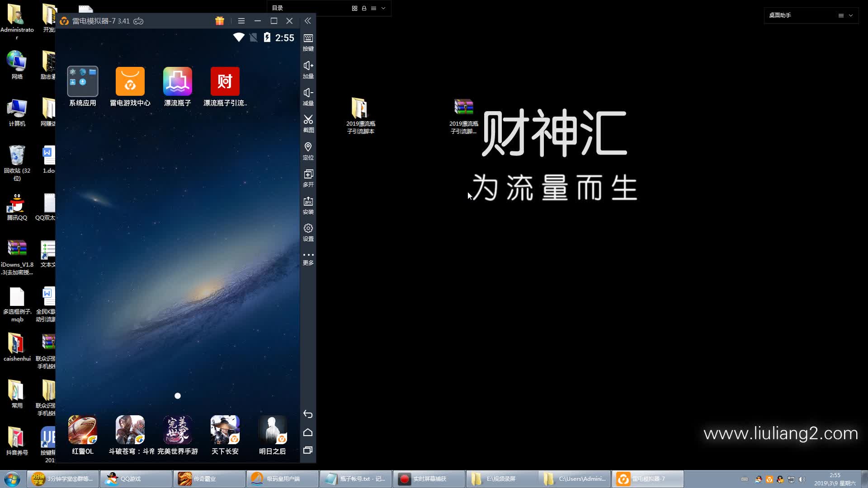Open emulator 设置 gear settings
This screenshot has height=488, width=868.
click(308, 232)
